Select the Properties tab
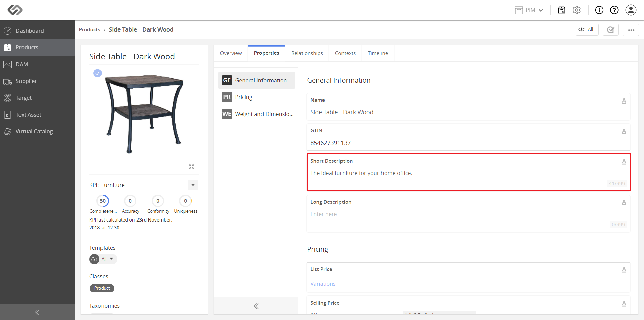This screenshot has width=644, height=320. click(267, 53)
